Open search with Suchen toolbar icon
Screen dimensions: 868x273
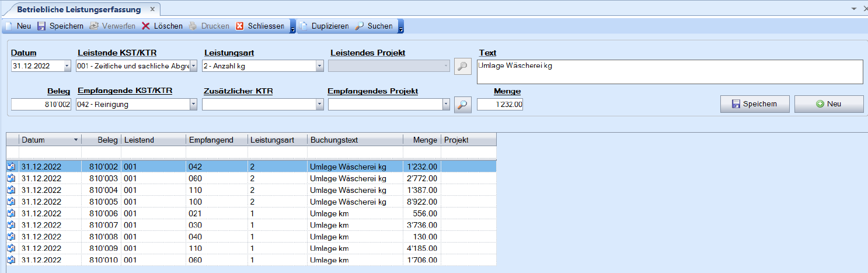(360, 26)
